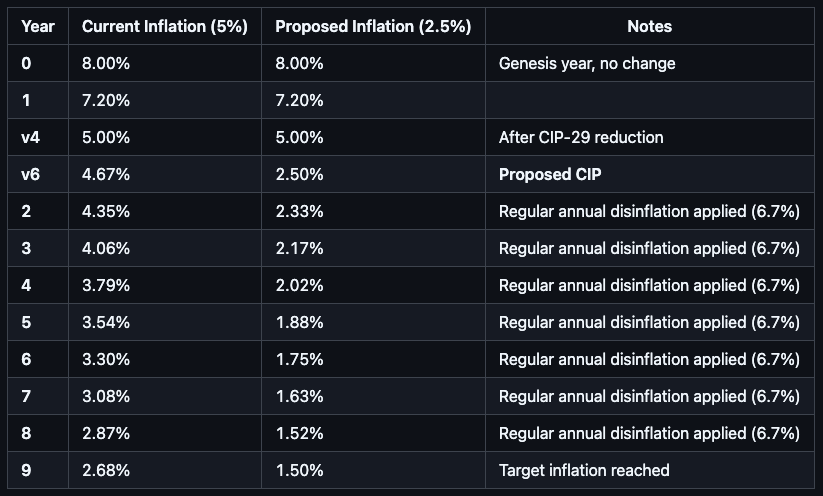823x496 pixels.
Task: Click the 3.79% current inflation value
Action: (x=105, y=285)
